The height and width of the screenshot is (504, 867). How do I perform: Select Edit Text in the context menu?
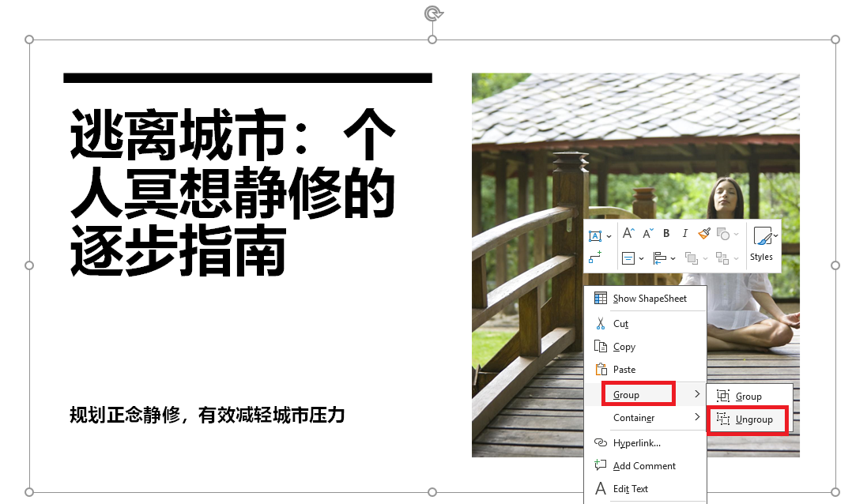(645, 488)
